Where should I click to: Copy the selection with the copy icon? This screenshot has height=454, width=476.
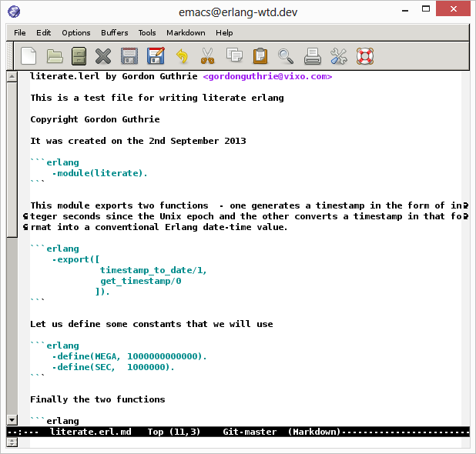[x=234, y=55]
